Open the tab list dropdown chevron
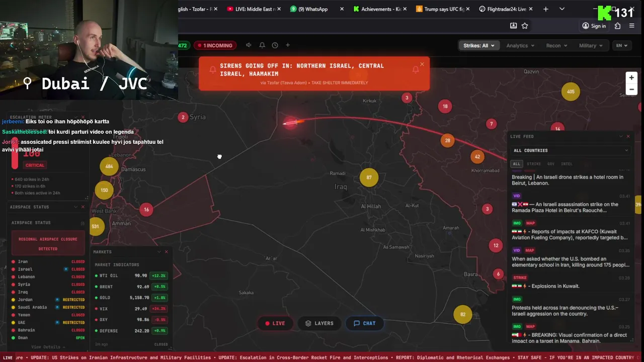Image resolution: width=644 pixels, height=362 pixels. [x=562, y=9]
